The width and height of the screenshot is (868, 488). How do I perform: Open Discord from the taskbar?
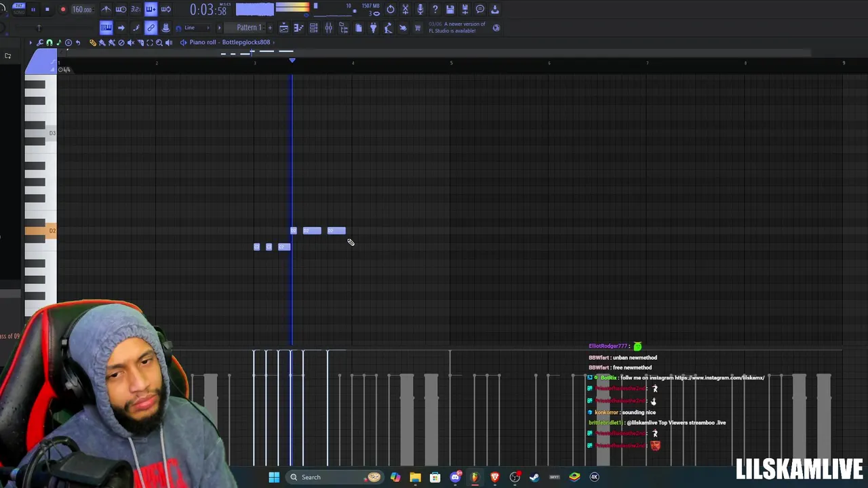click(x=455, y=477)
